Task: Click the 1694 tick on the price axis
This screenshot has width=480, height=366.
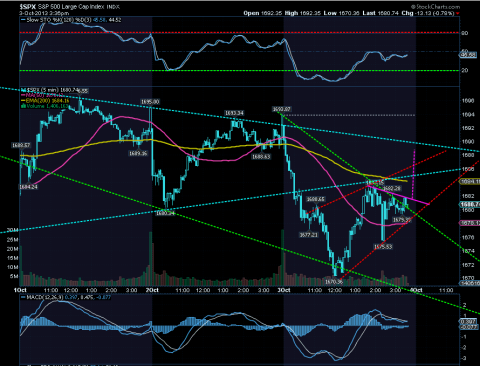Action: click(x=468, y=115)
